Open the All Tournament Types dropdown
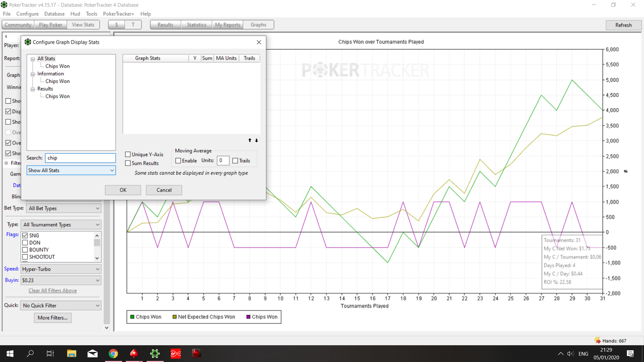Image resolution: width=644 pixels, height=362 pixels. click(61, 225)
